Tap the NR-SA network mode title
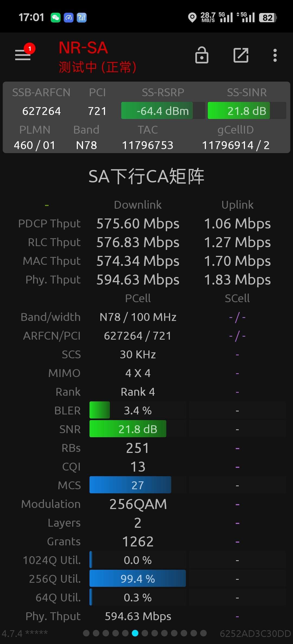293x644 pixels. point(83,48)
